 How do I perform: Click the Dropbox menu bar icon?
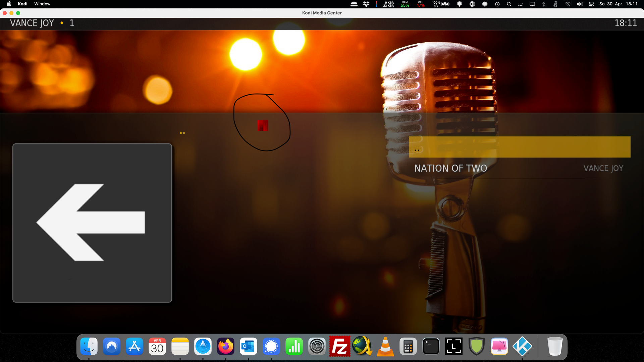[x=366, y=4]
